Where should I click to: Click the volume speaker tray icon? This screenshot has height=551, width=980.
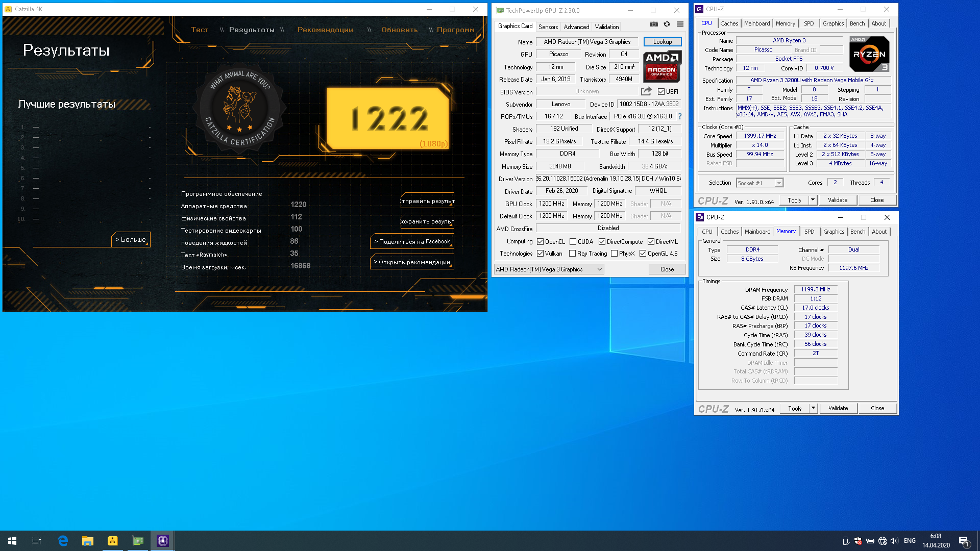pos(894,541)
